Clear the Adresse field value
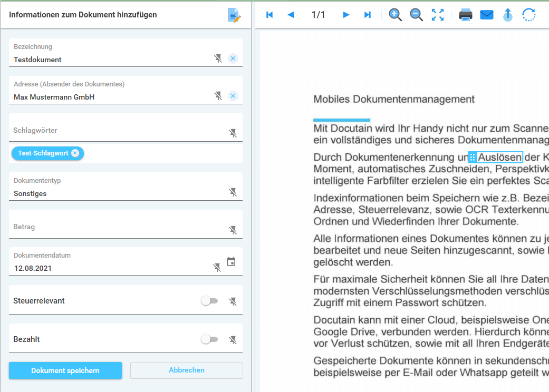The image size is (549, 392). coord(233,96)
